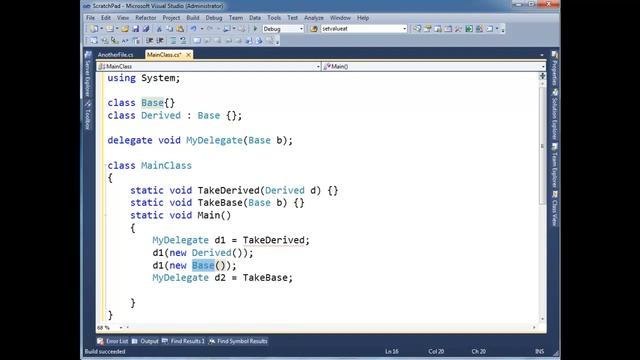Save the current file with Save icon
This screenshot has width=640, height=360.
pos(136,29)
